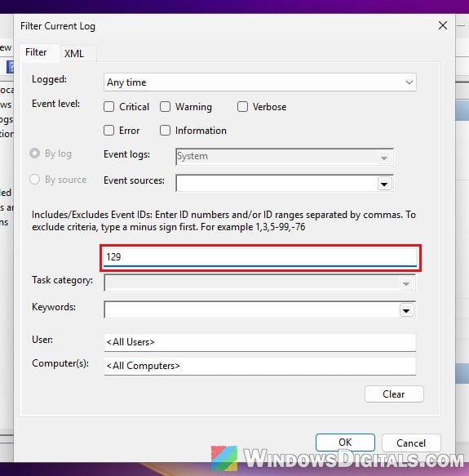Enable the Critical event level checkbox
469x476 pixels.
pyautogui.click(x=109, y=107)
